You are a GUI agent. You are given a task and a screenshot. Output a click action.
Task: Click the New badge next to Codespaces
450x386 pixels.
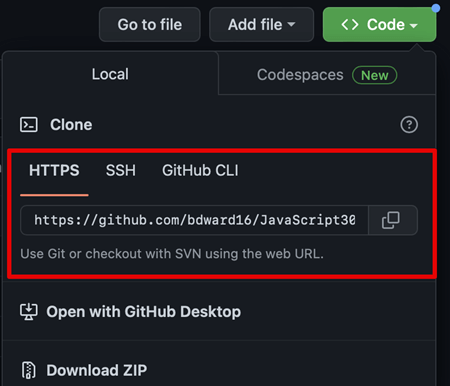375,75
